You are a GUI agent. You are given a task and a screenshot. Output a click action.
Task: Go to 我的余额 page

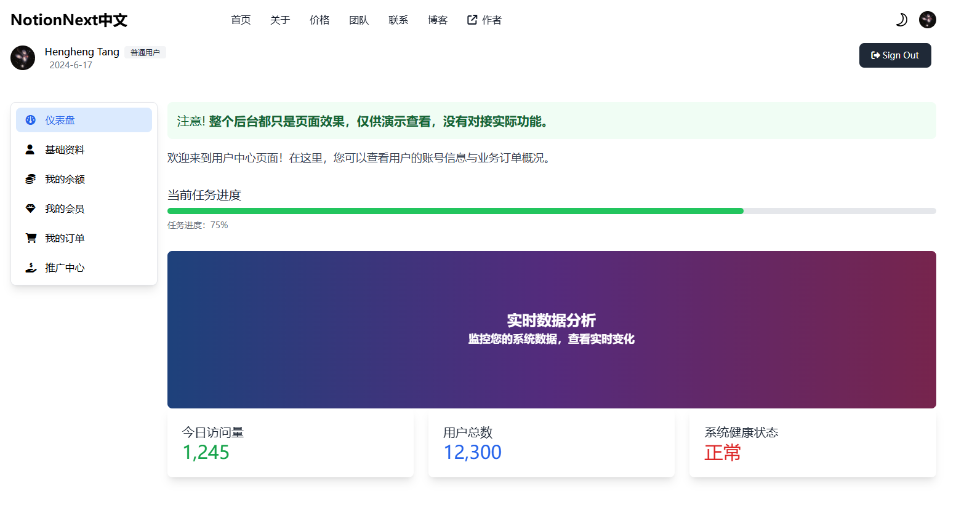84,179
